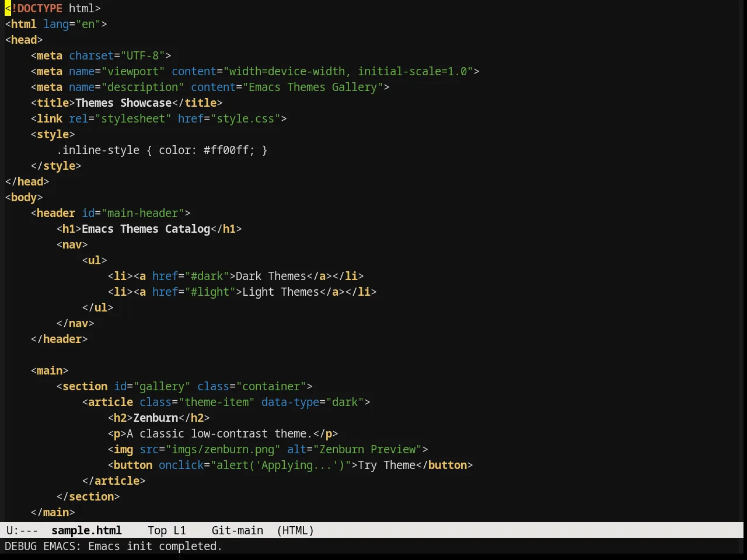The width and height of the screenshot is (747, 560).
Task: Click the opening <ul> tag
Action: tap(95, 260)
